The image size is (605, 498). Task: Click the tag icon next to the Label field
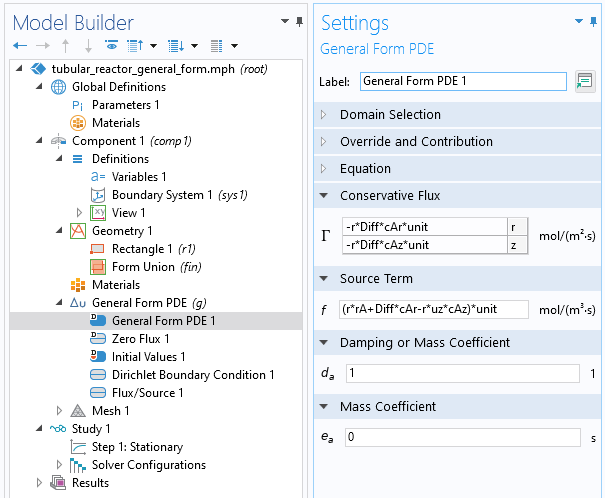(585, 81)
